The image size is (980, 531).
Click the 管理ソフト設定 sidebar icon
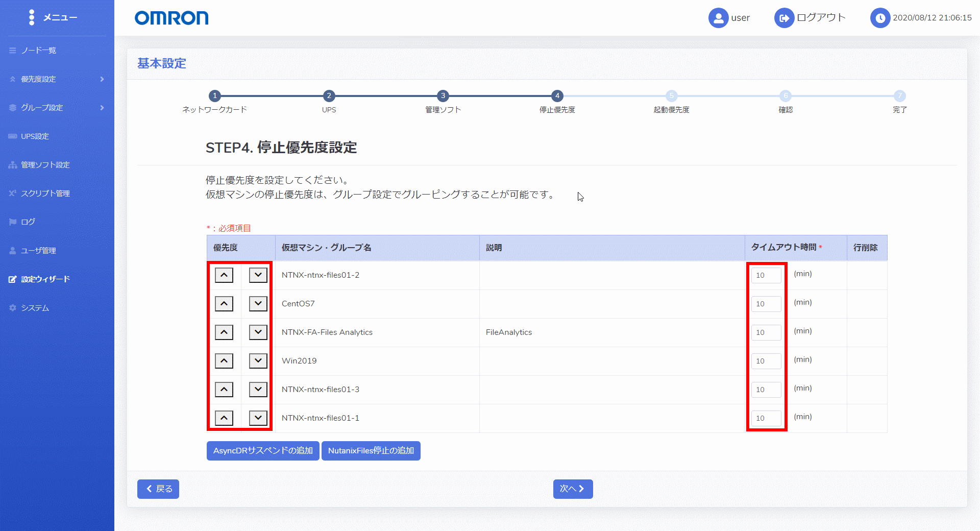(13, 165)
